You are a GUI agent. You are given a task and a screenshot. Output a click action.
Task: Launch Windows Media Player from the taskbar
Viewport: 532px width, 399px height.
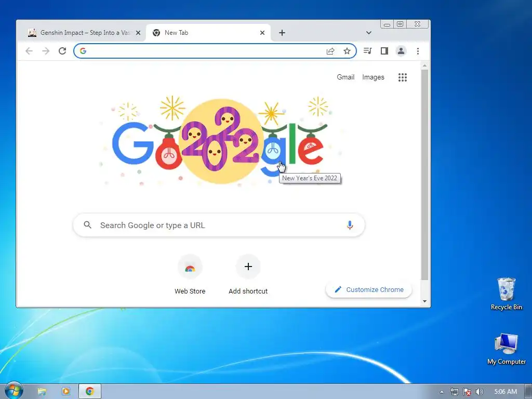coord(66,392)
